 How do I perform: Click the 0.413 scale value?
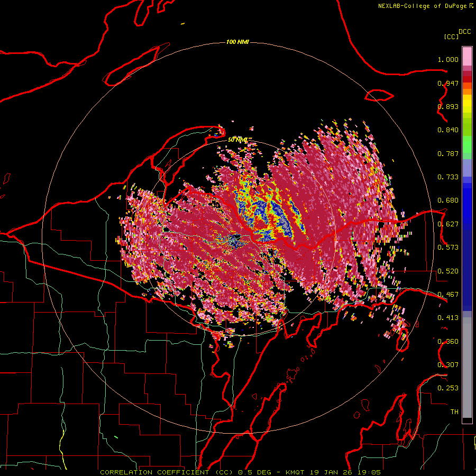coord(448,318)
